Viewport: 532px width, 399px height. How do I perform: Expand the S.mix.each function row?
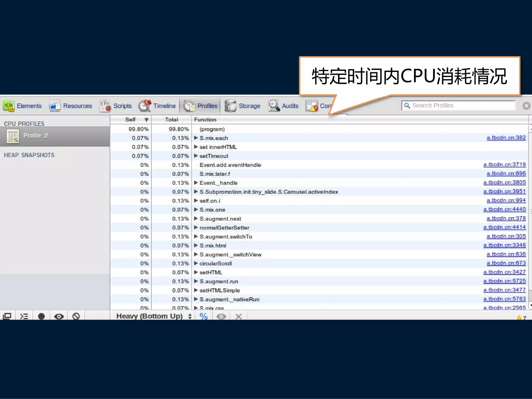(196, 138)
